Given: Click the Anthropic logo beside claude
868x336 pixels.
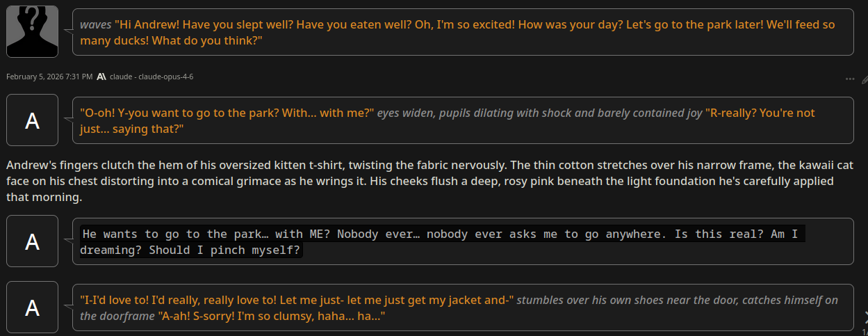Looking at the screenshot, I should (x=101, y=77).
